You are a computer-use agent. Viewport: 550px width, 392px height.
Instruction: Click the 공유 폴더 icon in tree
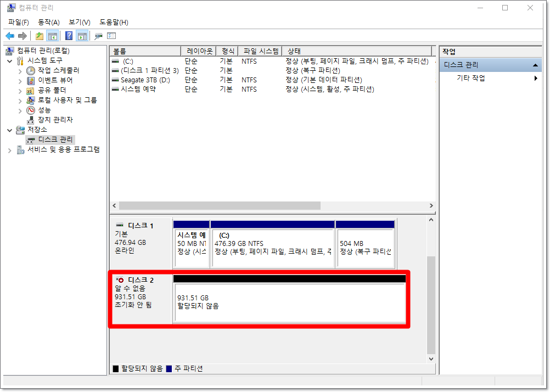coord(31,91)
